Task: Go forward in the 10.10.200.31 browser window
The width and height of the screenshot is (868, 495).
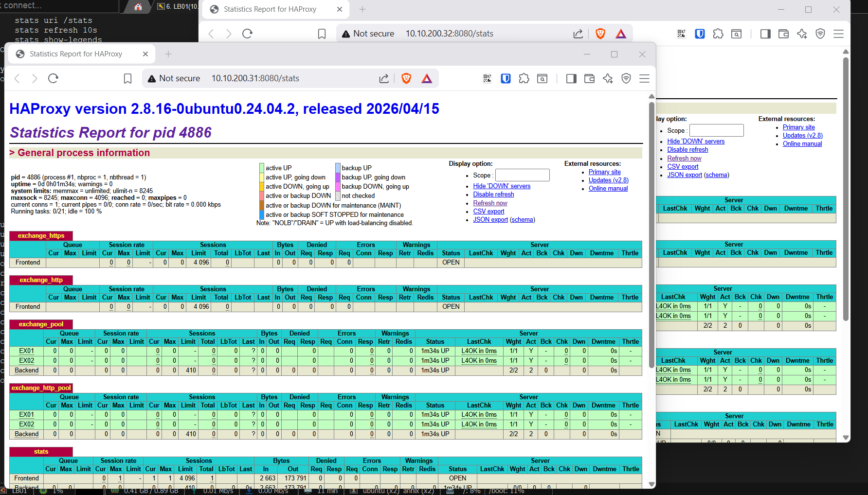Action: click(35, 78)
